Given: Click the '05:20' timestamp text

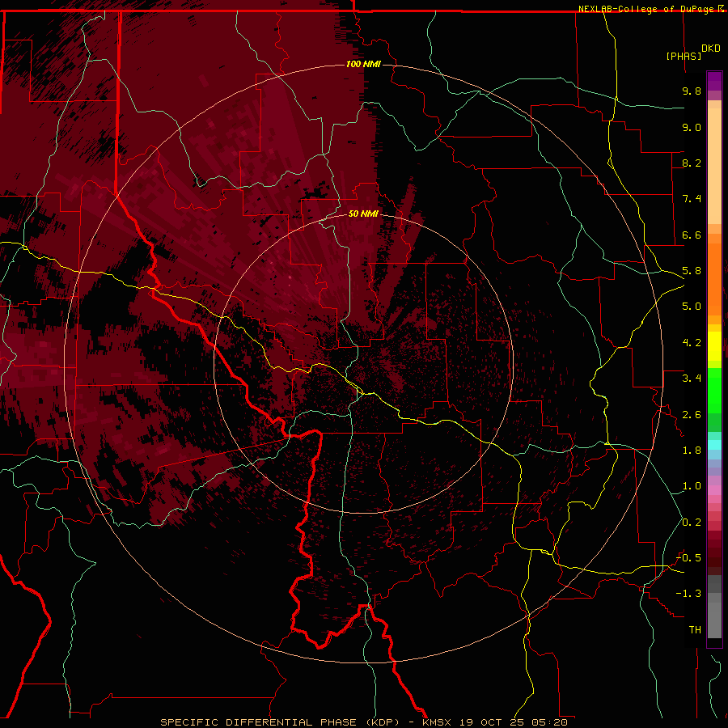Looking at the screenshot, I should coord(550,722).
